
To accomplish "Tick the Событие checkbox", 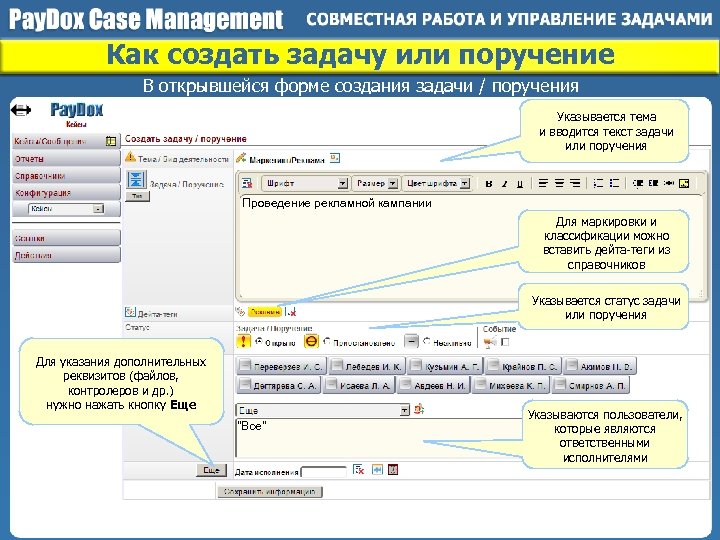I will [506, 342].
